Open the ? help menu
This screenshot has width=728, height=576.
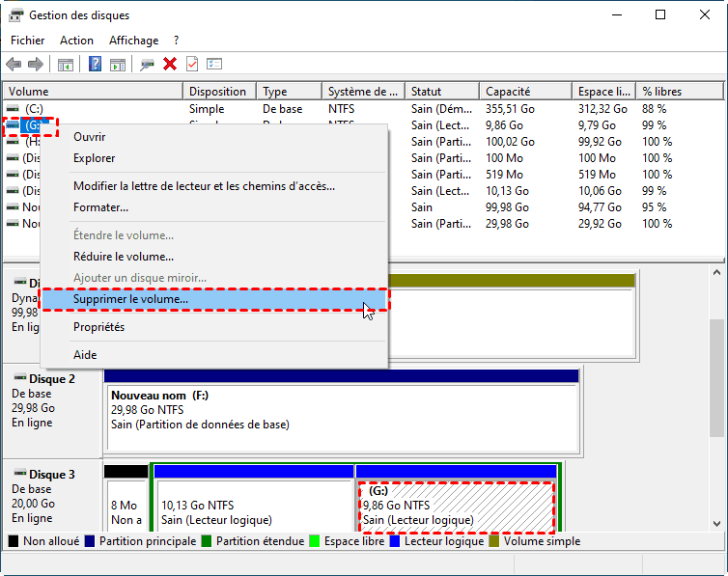click(x=176, y=41)
